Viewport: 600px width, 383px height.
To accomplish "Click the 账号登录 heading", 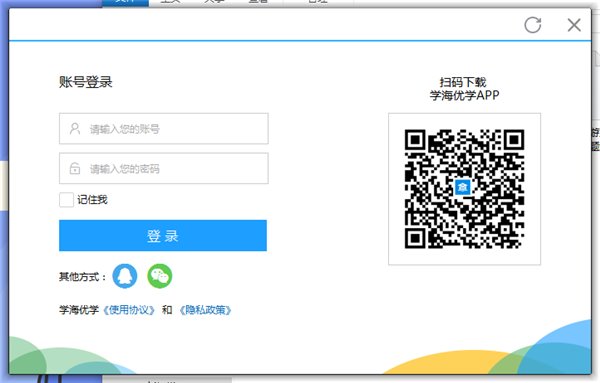I will click(x=86, y=82).
